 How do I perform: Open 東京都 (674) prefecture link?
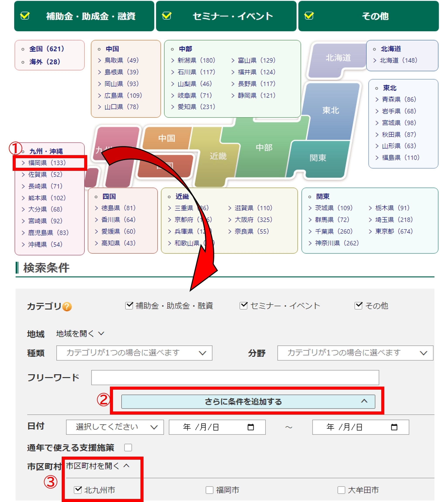point(394,231)
